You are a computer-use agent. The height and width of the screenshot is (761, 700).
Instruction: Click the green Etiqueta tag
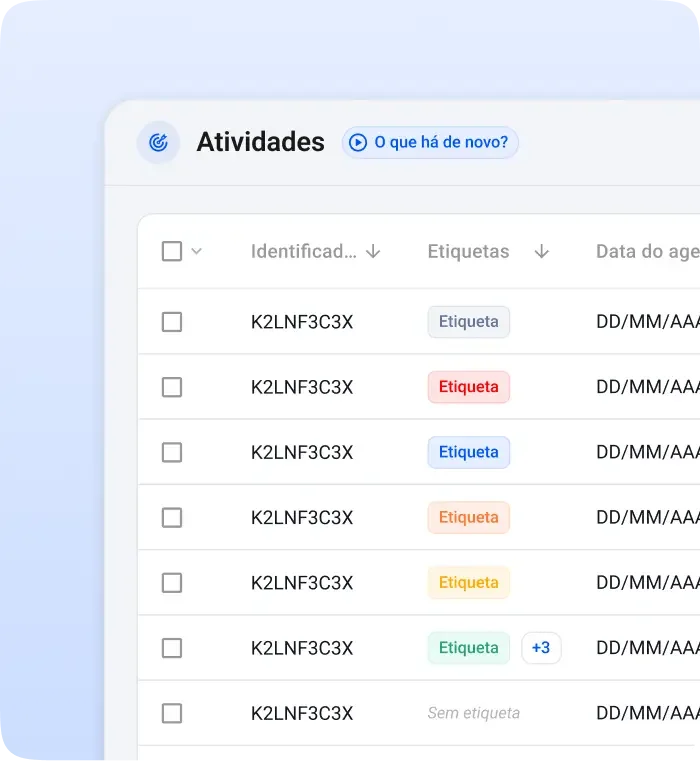click(469, 648)
